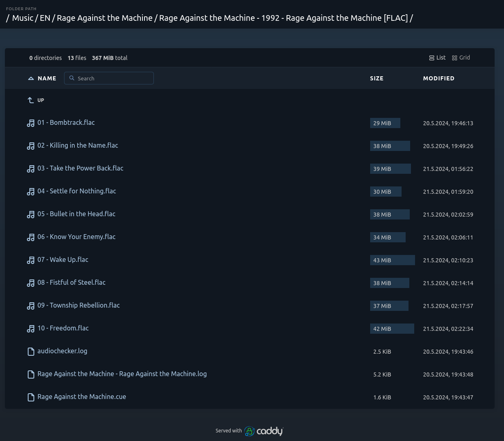
Task: Click the 2.5 KiB size value
Action: [382, 352]
